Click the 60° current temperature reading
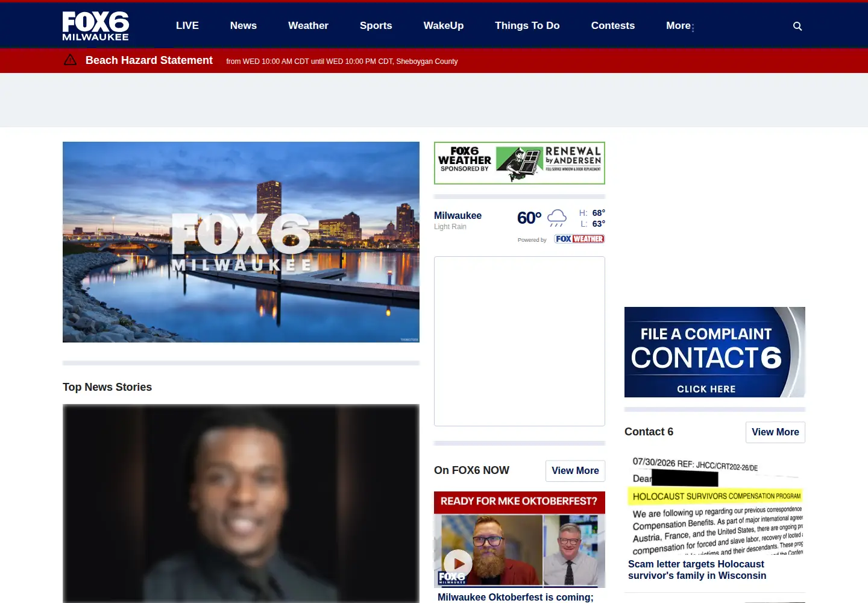Viewport: 868px width, 603px height. (529, 218)
